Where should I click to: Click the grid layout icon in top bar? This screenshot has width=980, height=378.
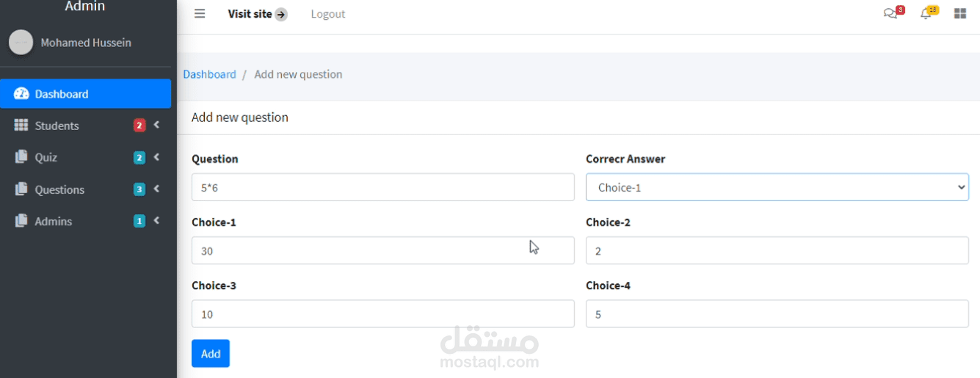(959, 14)
